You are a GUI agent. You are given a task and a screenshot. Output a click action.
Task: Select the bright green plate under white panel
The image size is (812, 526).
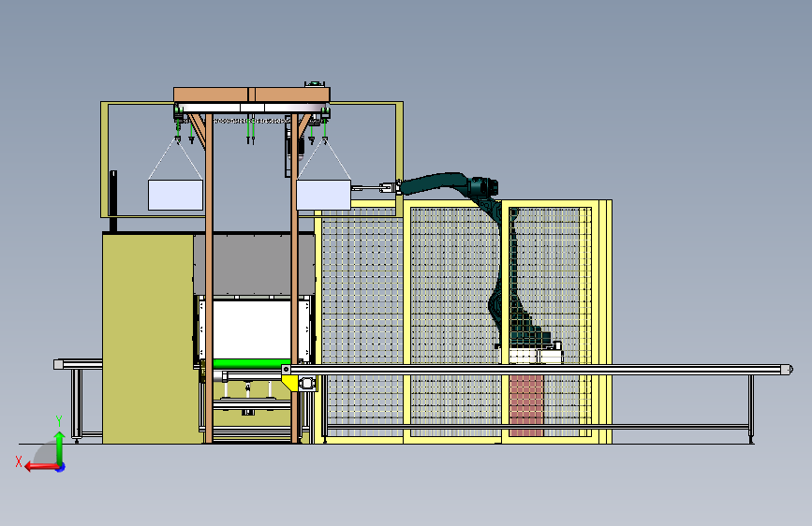coord(252,364)
